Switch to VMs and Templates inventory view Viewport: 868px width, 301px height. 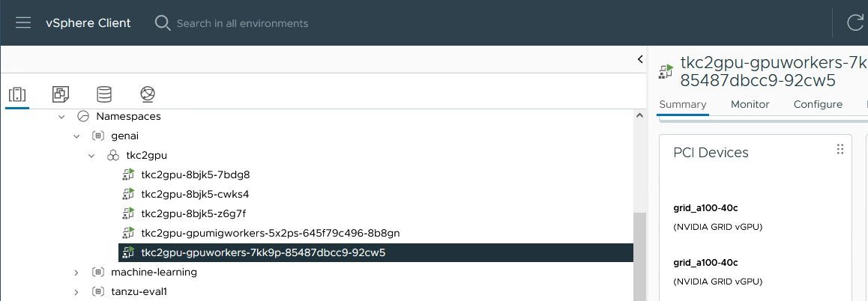coord(61,94)
